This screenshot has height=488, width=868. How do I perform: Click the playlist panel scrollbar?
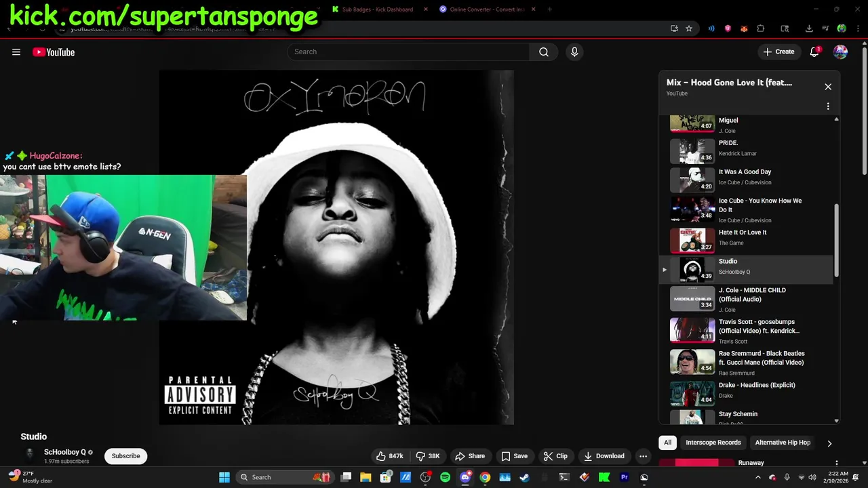click(x=836, y=241)
